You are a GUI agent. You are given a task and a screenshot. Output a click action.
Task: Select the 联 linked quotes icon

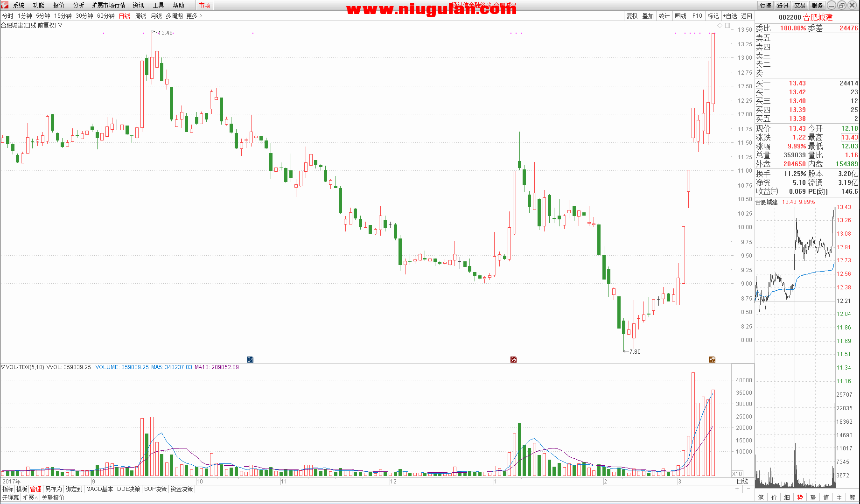point(813,497)
